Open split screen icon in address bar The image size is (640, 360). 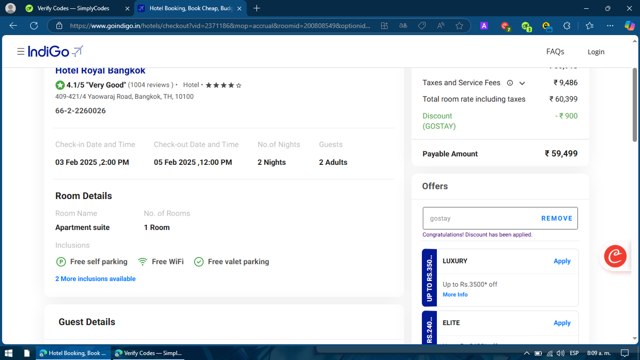tap(384, 26)
